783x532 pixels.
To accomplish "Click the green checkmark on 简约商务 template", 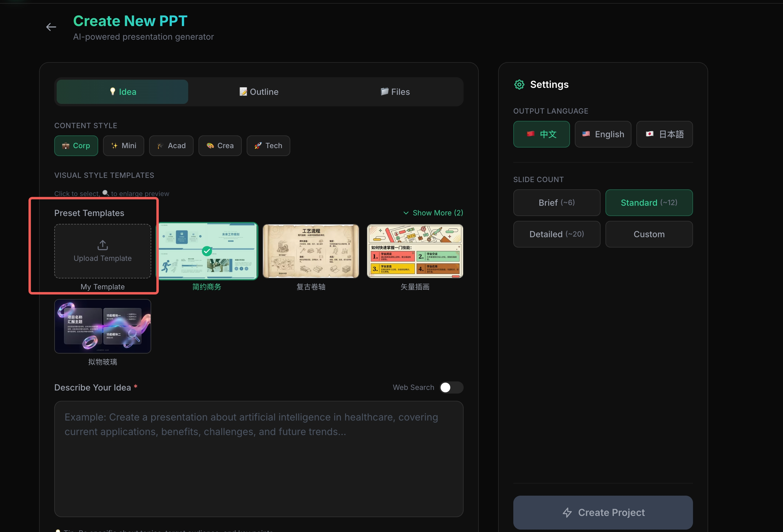I will pyautogui.click(x=207, y=251).
